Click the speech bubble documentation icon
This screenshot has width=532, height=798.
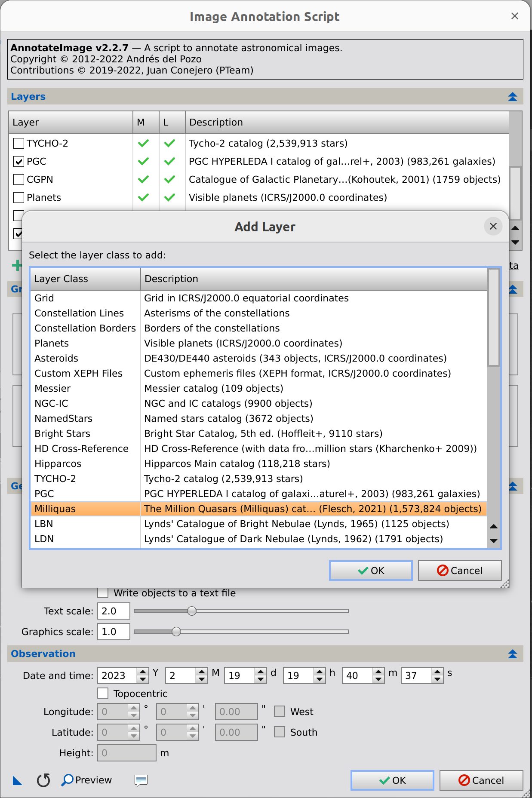coord(141,780)
